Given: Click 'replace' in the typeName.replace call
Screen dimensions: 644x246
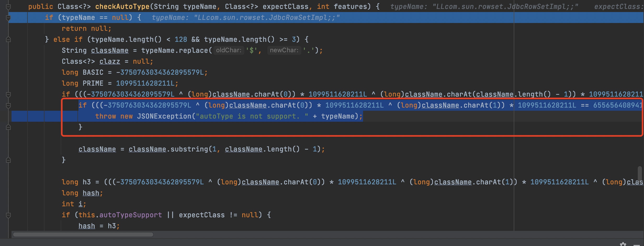Looking at the screenshot, I should coord(193,50).
